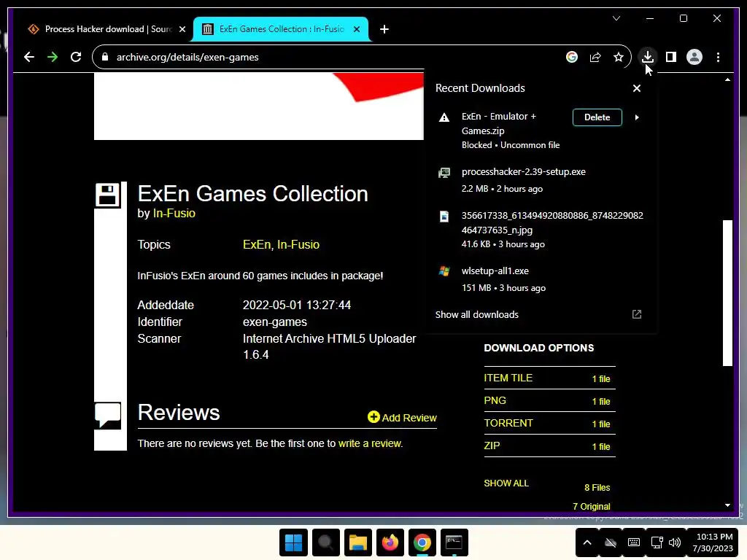The width and height of the screenshot is (747, 560).
Task: Open the tab search chevron
Action: pyautogui.click(x=616, y=18)
